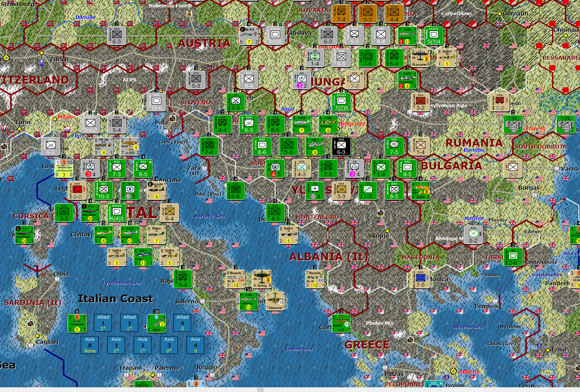Select the P-51D Mustang air unit
The height and width of the screenshot is (392, 580).
[130, 235]
